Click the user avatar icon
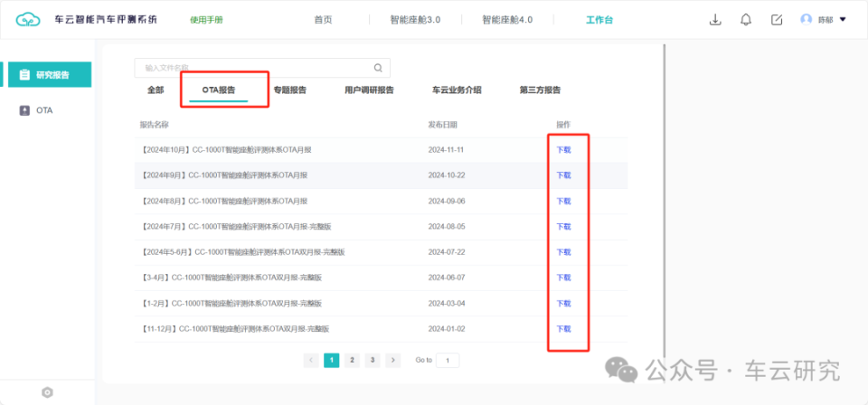This screenshot has width=868, height=405. point(807,19)
